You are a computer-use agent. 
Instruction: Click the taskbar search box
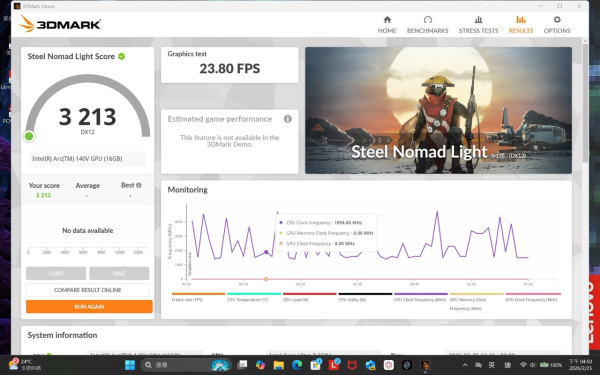click(186, 365)
